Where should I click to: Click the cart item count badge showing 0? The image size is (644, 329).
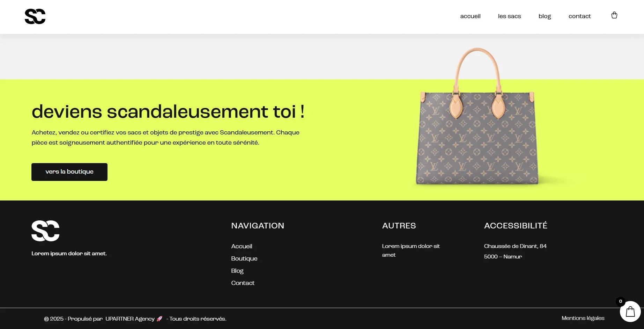tap(620, 301)
